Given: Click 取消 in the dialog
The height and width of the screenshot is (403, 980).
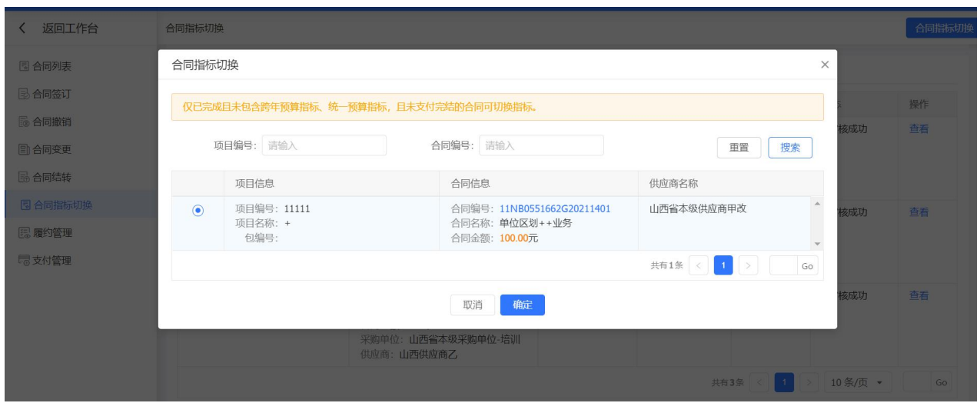Looking at the screenshot, I should [x=473, y=305].
